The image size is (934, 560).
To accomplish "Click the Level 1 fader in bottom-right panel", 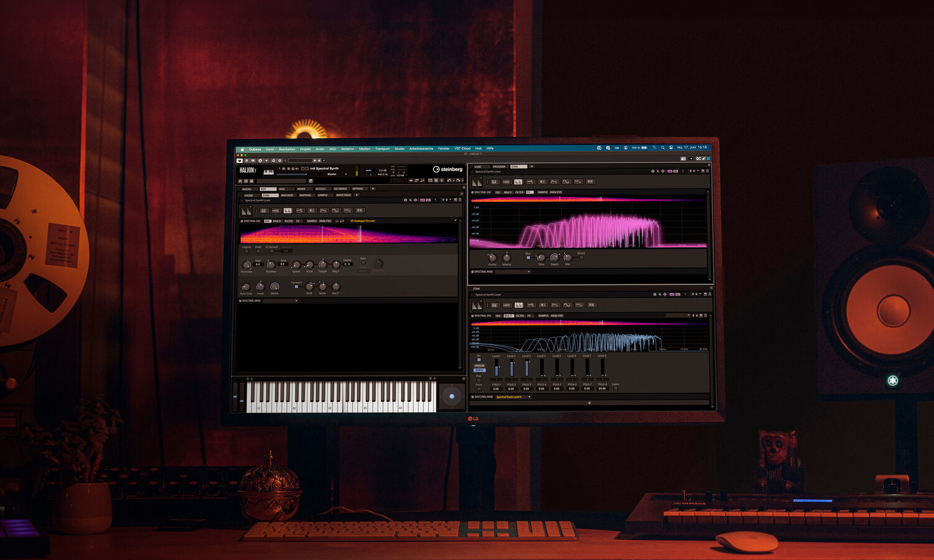I will pyautogui.click(x=496, y=368).
